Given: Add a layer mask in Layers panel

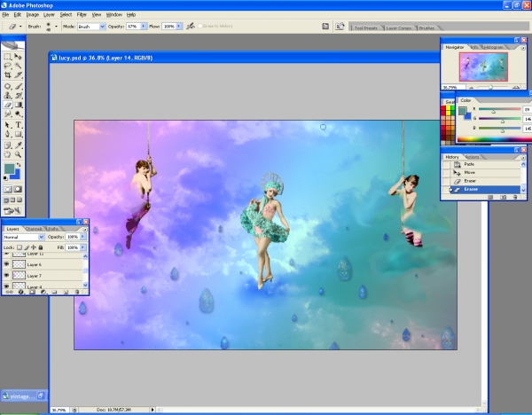Looking at the screenshot, I should 32,292.
